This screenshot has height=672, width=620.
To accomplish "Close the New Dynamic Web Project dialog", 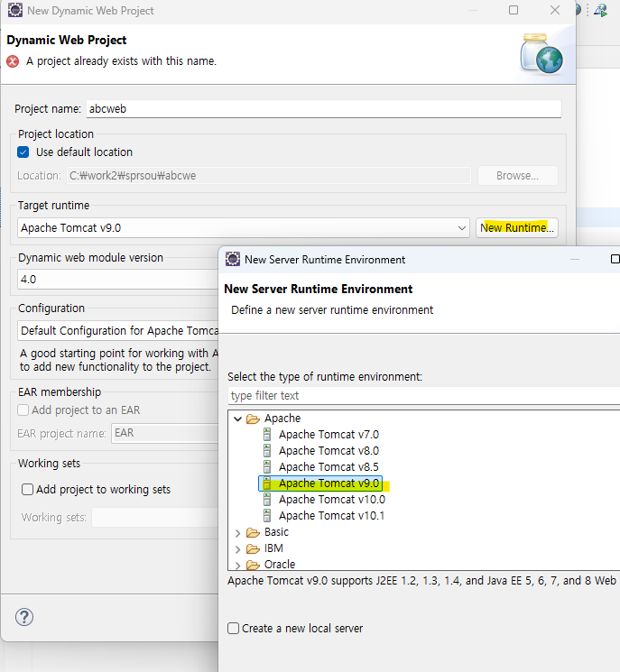I will (555, 10).
